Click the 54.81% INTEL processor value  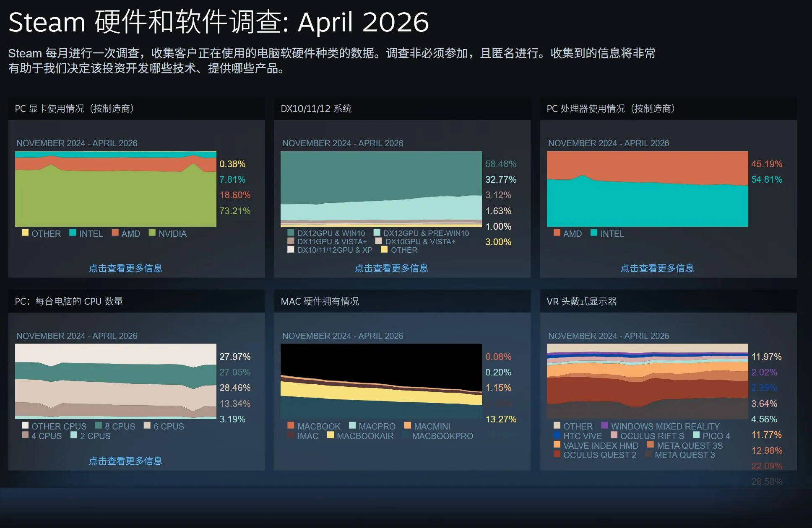click(x=767, y=180)
